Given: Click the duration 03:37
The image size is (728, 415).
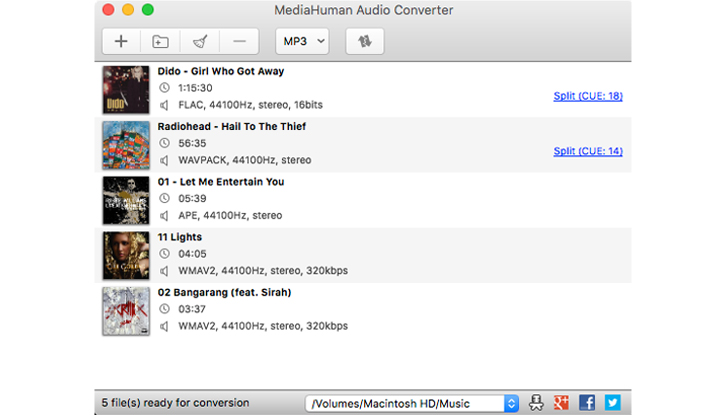Looking at the screenshot, I should [x=192, y=309].
